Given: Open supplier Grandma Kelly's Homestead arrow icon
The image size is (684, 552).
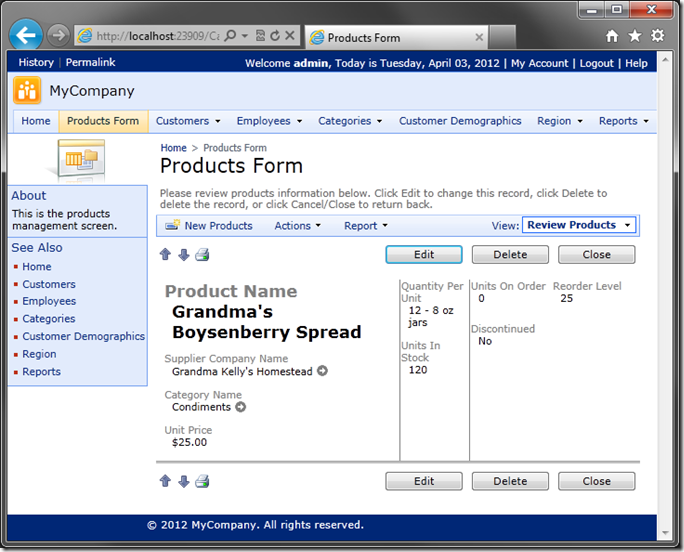Looking at the screenshot, I should [322, 372].
